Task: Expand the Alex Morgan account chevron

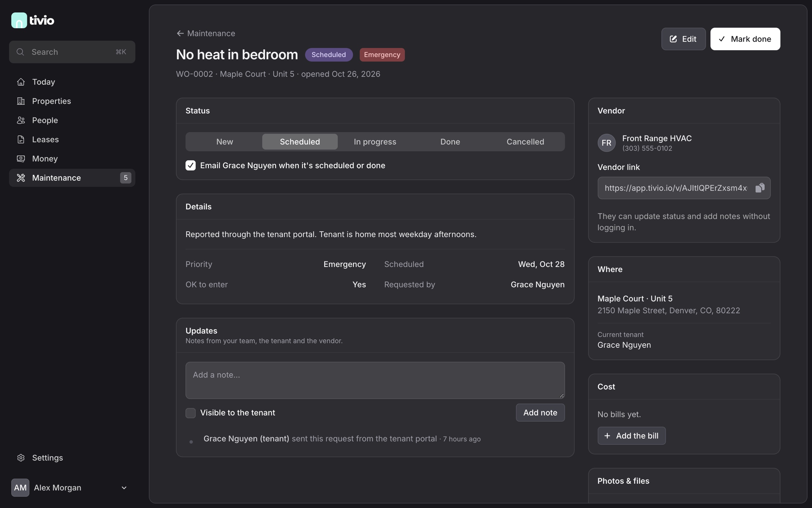Action: [124, 488]
